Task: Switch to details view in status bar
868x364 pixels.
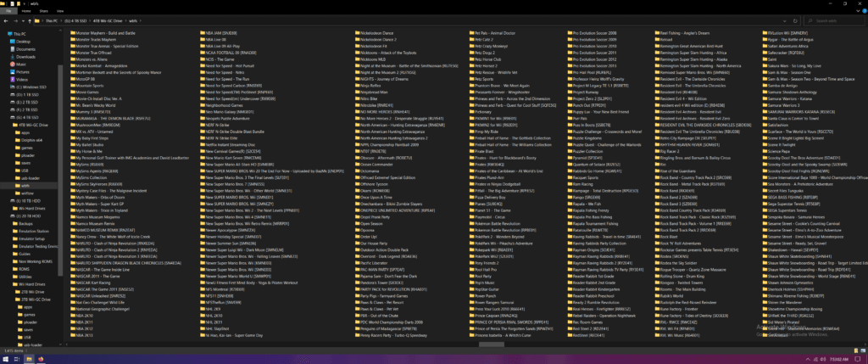Action: [x=858, y=351]
